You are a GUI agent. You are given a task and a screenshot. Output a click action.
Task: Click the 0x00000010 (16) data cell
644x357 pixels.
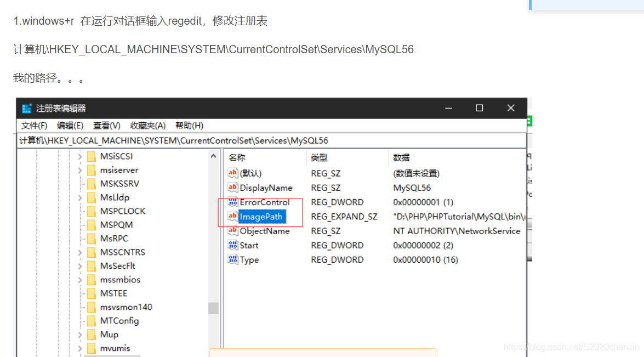425,259
